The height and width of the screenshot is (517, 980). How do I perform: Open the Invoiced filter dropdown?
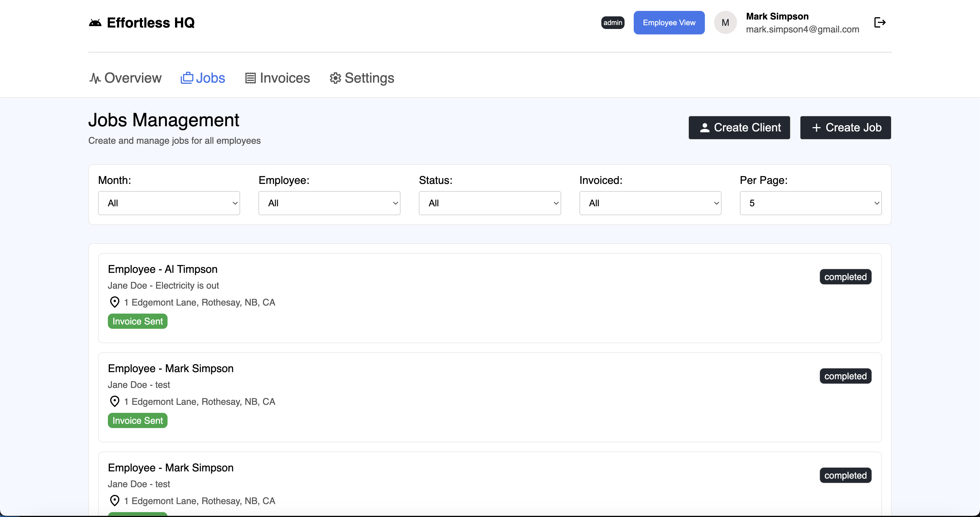pos(650,203)
